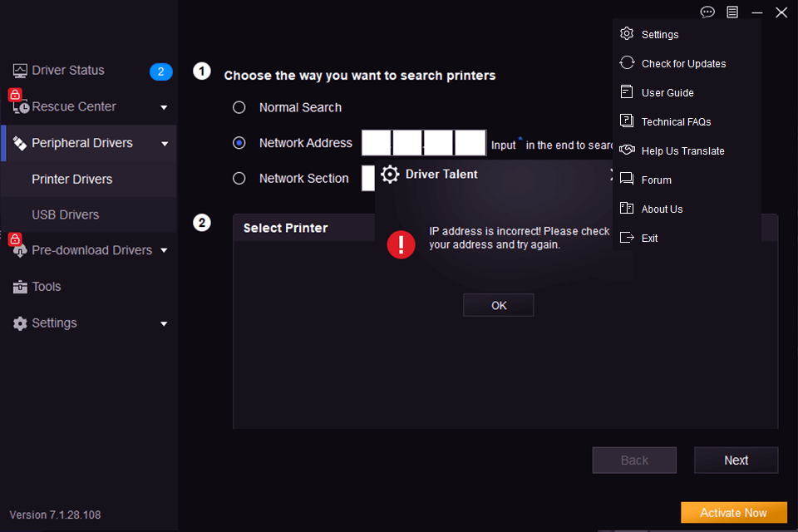The height and width of the screenshot is (532, 798).
Task: Select the Network Section radio button
Action: point(239,178)
